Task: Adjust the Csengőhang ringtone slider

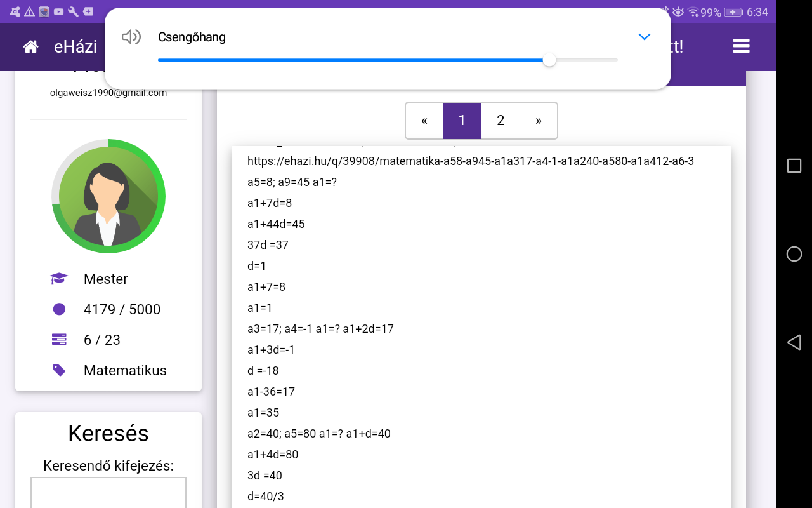Action: (549, 60)
